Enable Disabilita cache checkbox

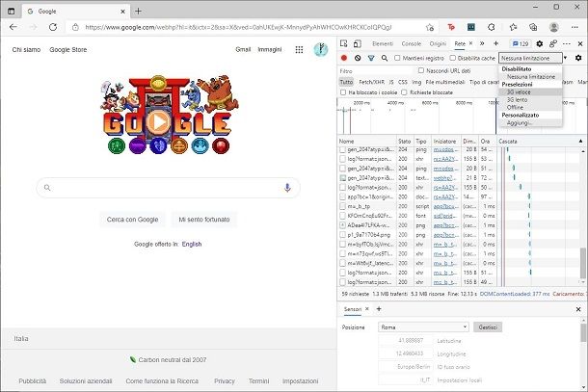coord(453,58)
